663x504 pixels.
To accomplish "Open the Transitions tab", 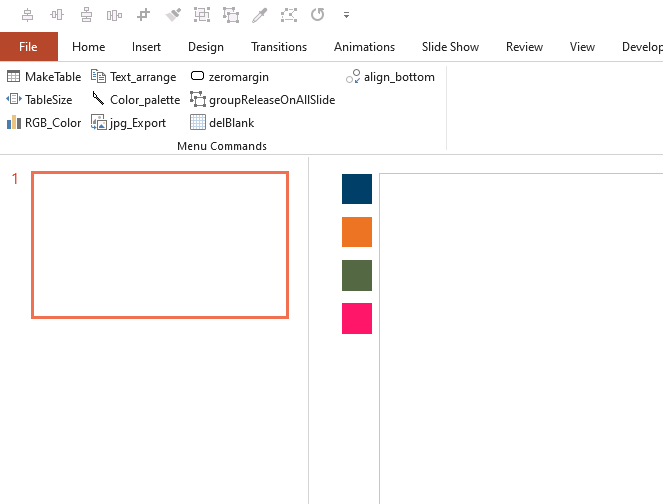I will [x=279, y=47].
